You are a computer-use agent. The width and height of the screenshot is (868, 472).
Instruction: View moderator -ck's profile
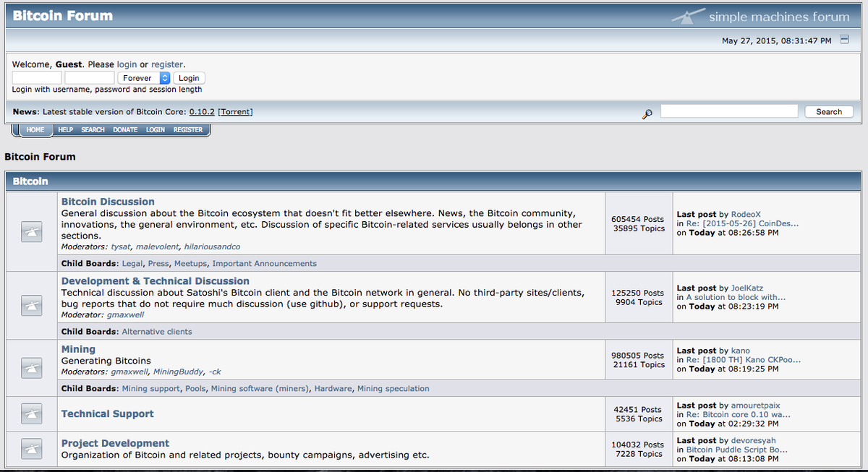point(215,372)
